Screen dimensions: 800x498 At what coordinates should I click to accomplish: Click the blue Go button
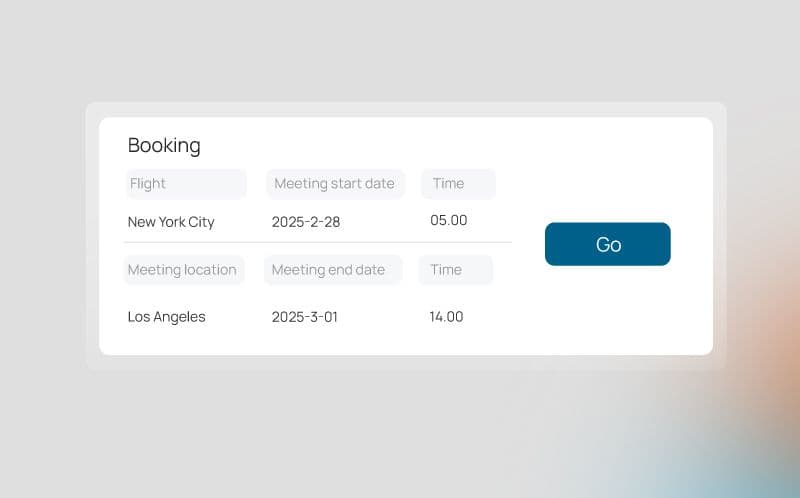point(607,244)
